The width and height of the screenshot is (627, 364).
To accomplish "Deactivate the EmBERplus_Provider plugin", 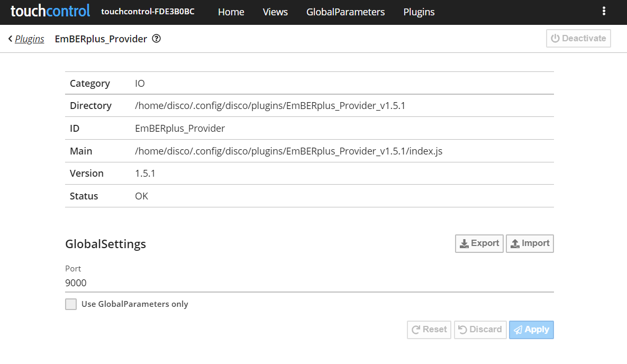I will click(578, 39).
